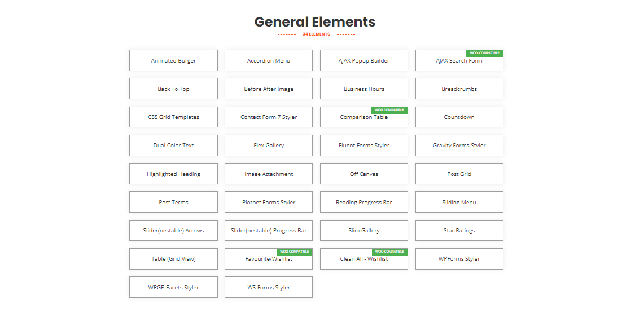Open the Flex Gallery element
Image resolution: width=644 pixels, height=321 pixels.
(269, 145)
